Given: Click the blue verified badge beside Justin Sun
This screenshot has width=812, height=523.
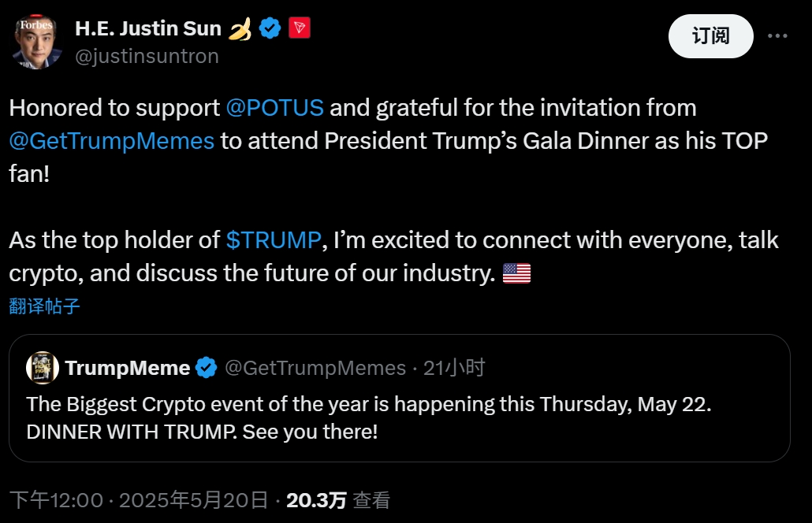Looking at the screenshot, I should coord(270,29).
